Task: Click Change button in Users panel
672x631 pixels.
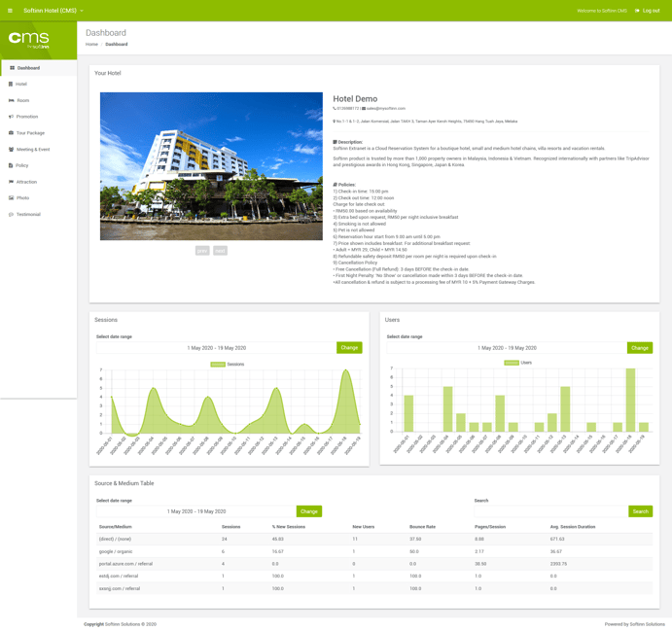Action: point(639,347)
